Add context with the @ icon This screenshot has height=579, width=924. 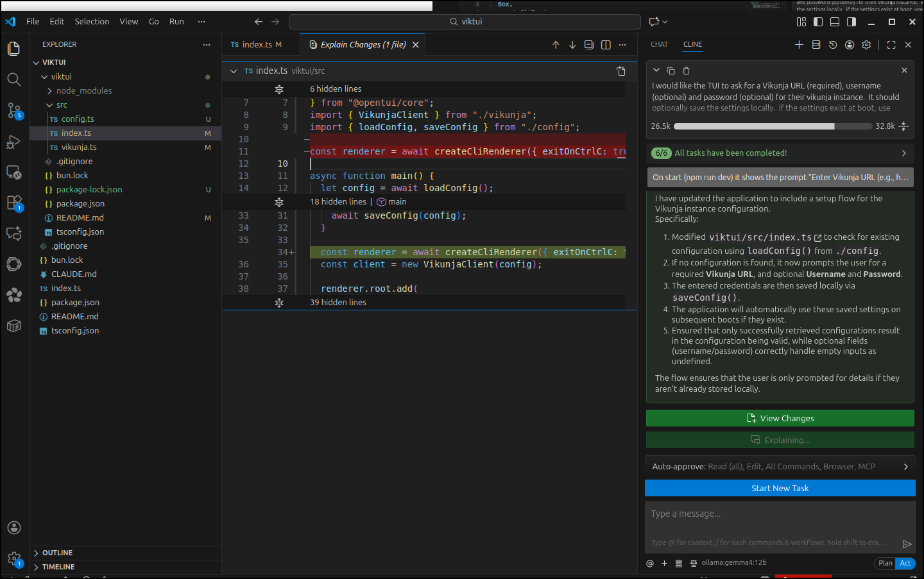(x=650, y=563)
